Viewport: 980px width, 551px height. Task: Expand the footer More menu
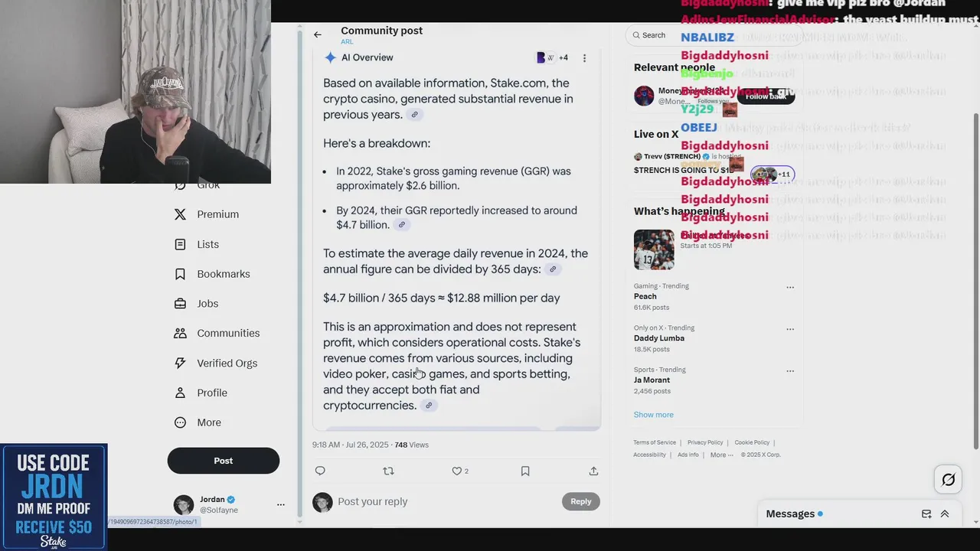point(721,455)
